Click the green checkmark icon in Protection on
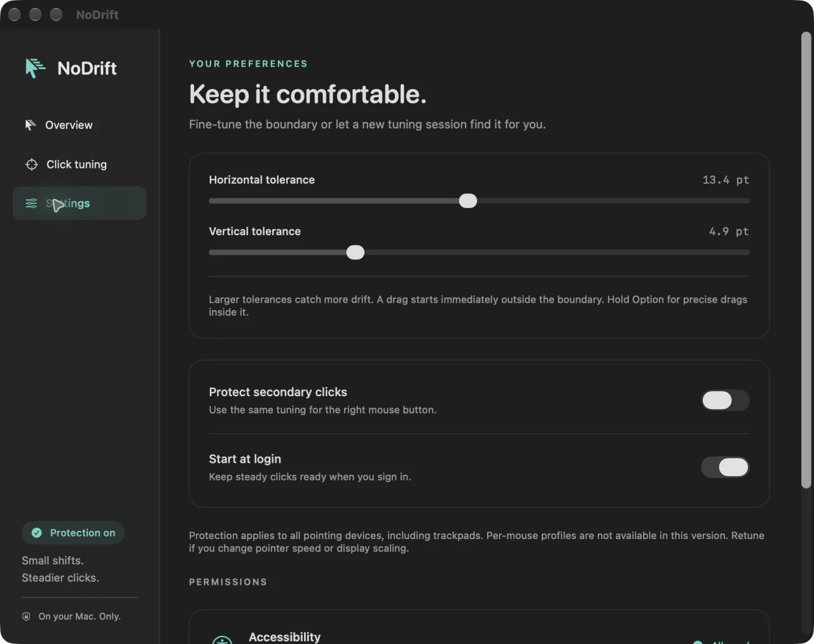Viewport: 814px width, 644px height. [x=37, y=533]
